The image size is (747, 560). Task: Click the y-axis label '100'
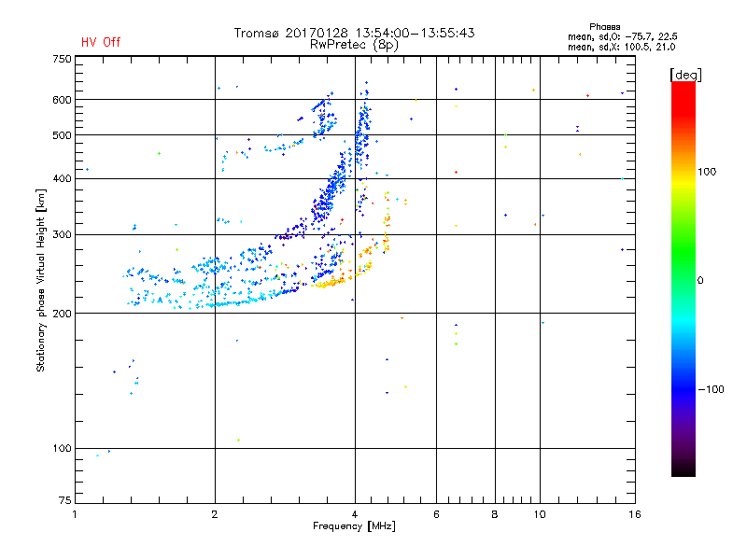coord(62,449)
